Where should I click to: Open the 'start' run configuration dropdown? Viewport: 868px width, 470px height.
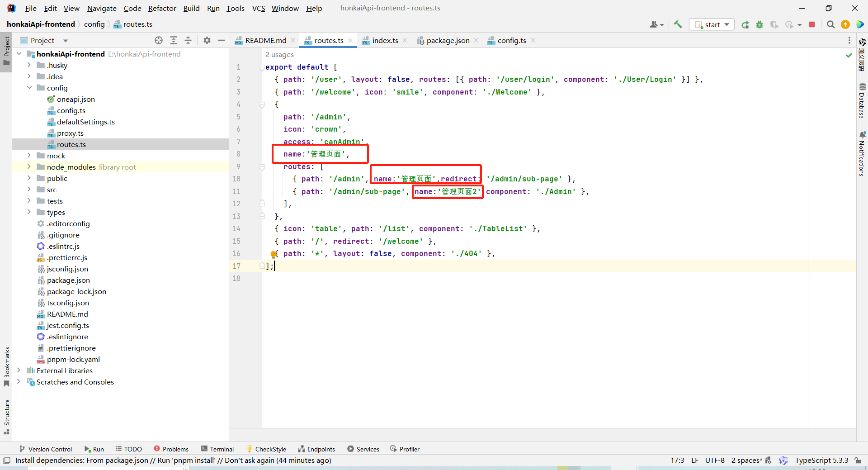point(712,24)
